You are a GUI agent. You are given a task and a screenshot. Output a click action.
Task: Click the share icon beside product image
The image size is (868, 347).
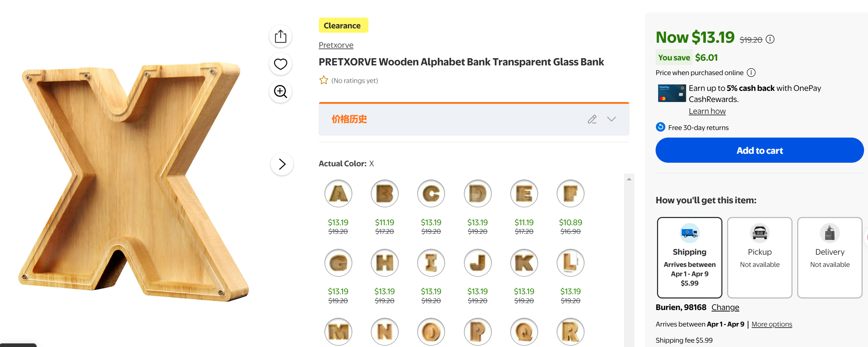(x=280, y=36)
